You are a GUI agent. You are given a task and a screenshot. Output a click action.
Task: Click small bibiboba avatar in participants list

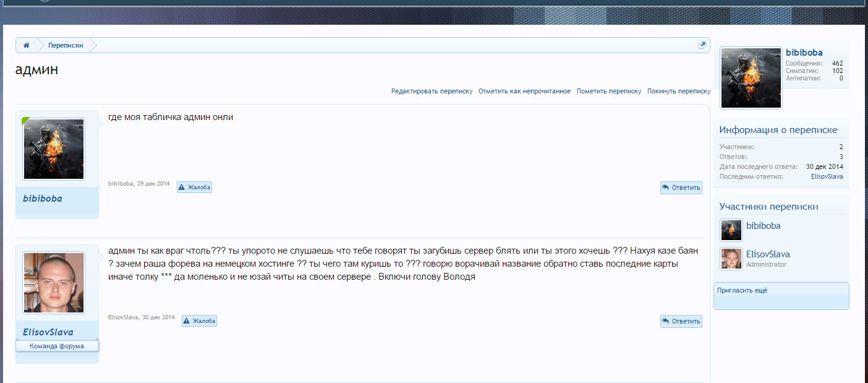(731, 230)
